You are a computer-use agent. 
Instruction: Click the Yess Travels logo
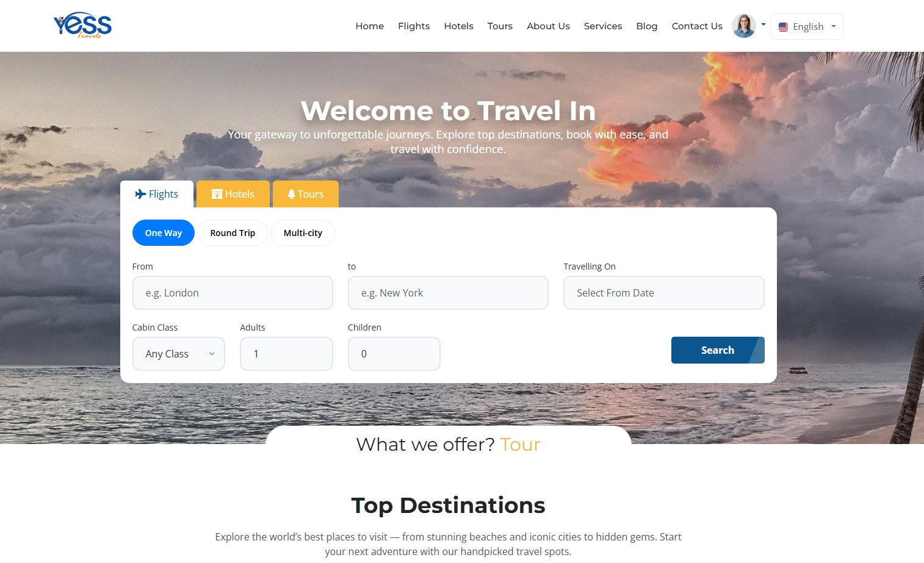82,26
